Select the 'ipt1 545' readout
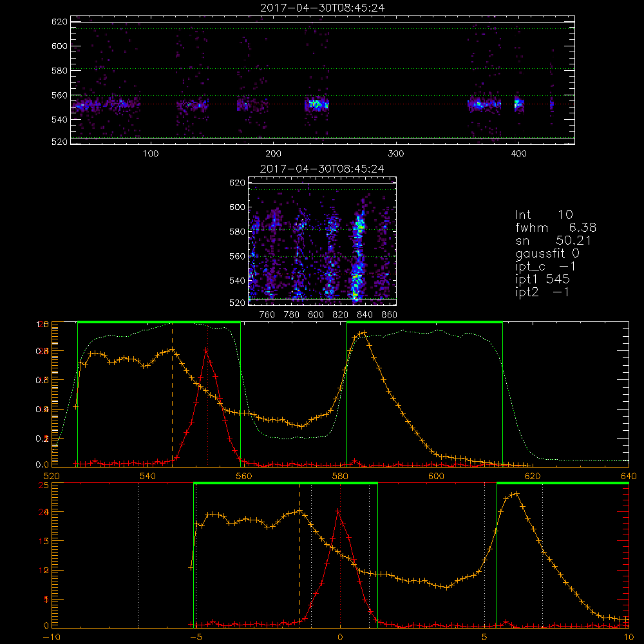644x644 pixels. 542,279
